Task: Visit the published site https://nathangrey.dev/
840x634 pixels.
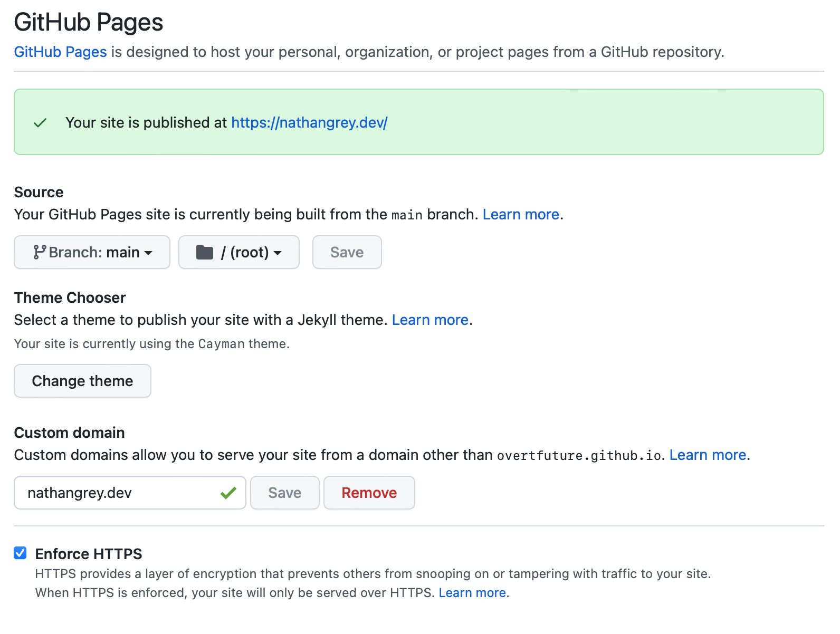Action: point(309,122)
